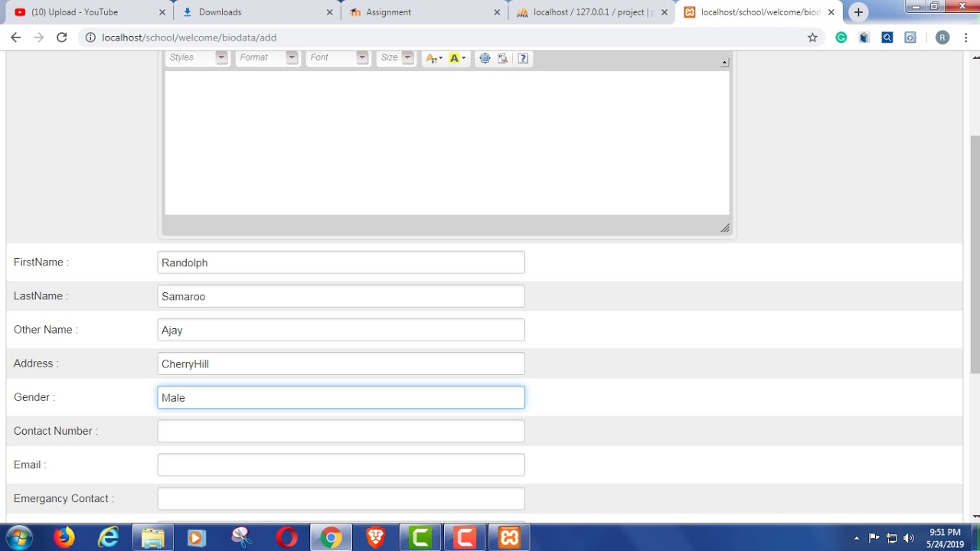The width and height of the screenshot is (980, 551).
Task: Open the taskbar volume control
Action: 909,538
